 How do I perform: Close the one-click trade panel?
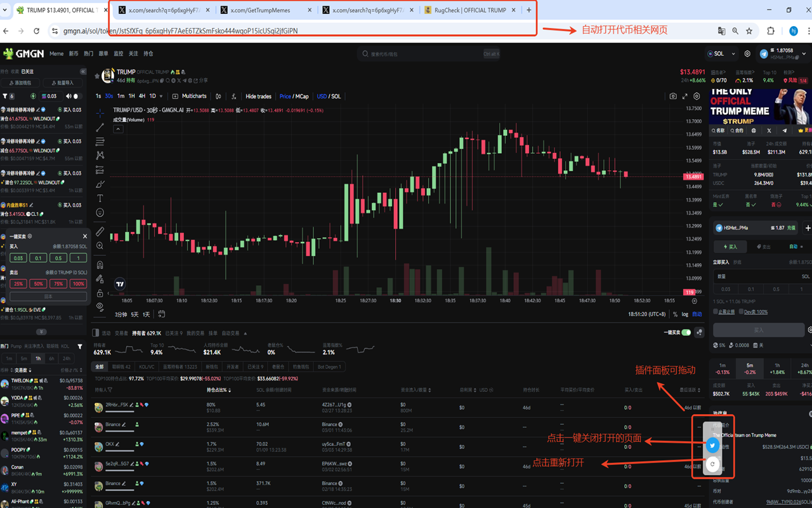pos(85,236)
